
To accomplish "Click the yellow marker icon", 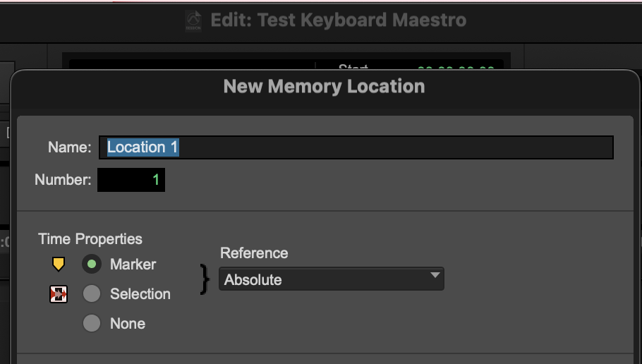I will point(59,265).
